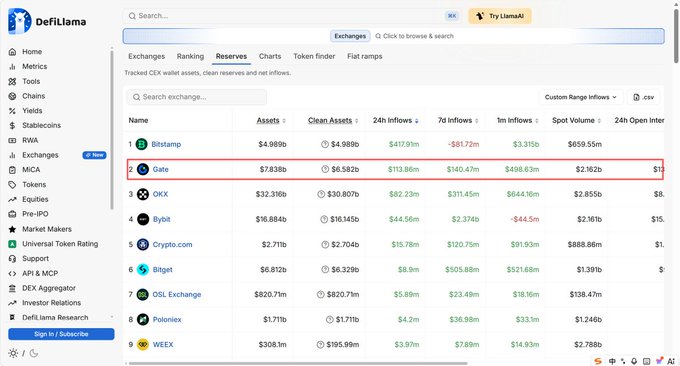The image size is (680, 366).
Task: Sort by Clean Assets column
Action: coord(333,121)
